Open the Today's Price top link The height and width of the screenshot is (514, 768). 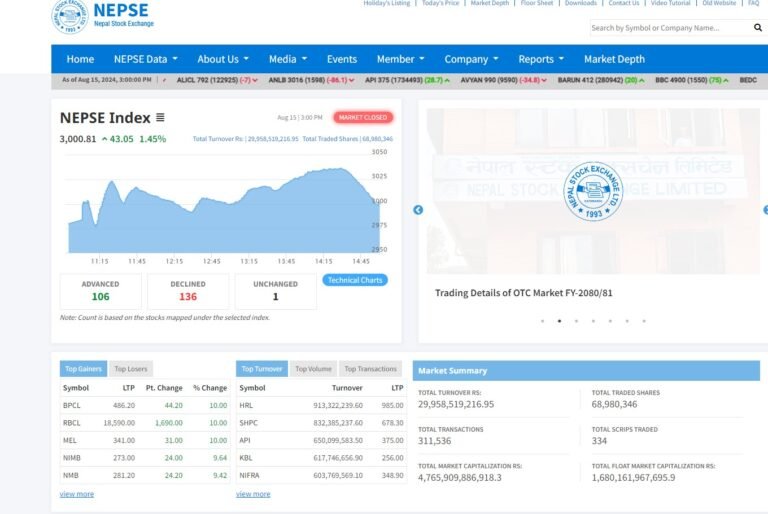(440, 3)
